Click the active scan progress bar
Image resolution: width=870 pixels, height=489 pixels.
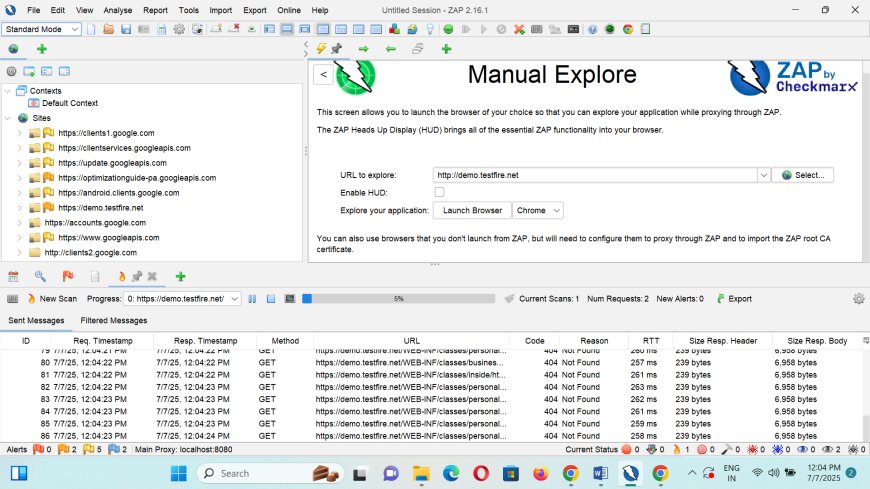tap(398, 298)
